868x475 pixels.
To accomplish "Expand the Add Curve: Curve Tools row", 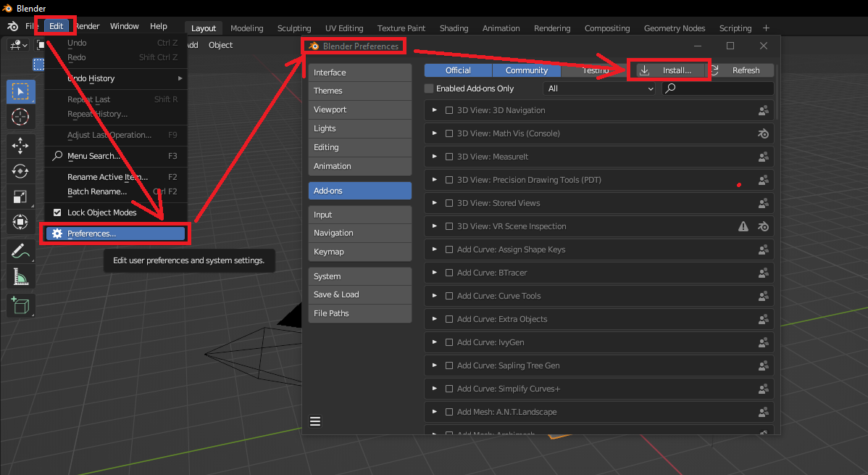I will (x=435, y=296).
